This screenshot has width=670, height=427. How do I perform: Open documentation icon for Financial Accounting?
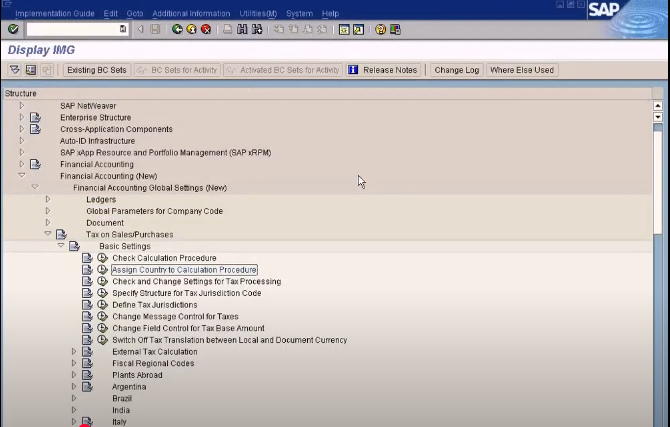pos(35,164)
